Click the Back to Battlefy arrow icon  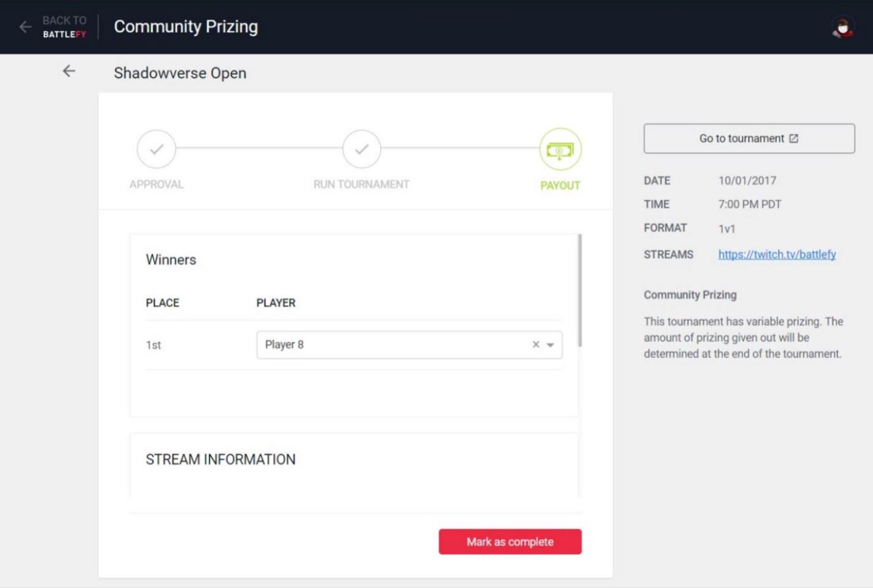tap(26, 27)
